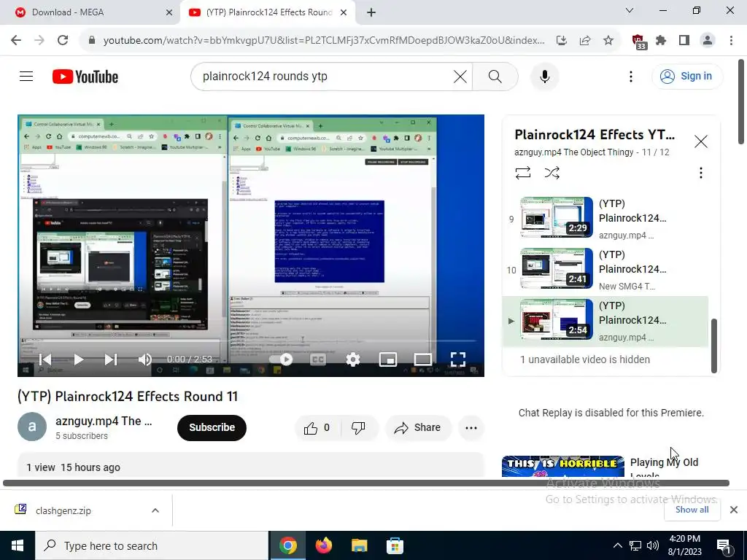Image resolution: width=747 pixels, height=560 pixels.
Task: Open YouTube settings three-dot menu
Action: click(631, 76)
